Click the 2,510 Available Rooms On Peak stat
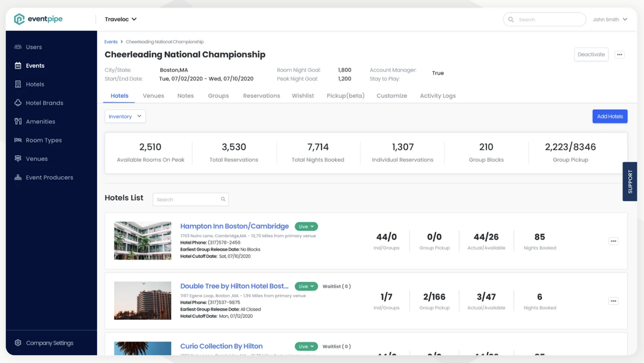Screen dimensions: 644x363 click(x=150, y=153)
